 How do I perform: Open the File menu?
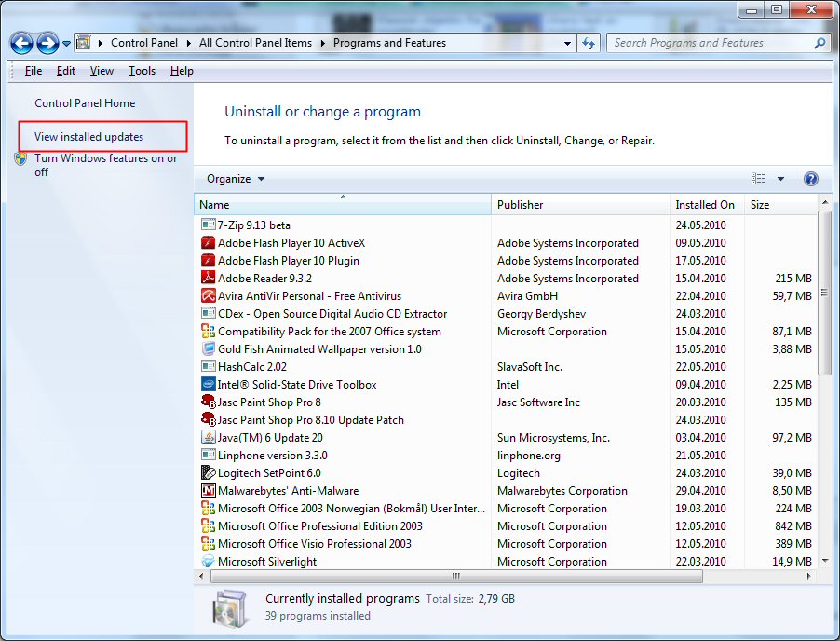coord(34,71)
